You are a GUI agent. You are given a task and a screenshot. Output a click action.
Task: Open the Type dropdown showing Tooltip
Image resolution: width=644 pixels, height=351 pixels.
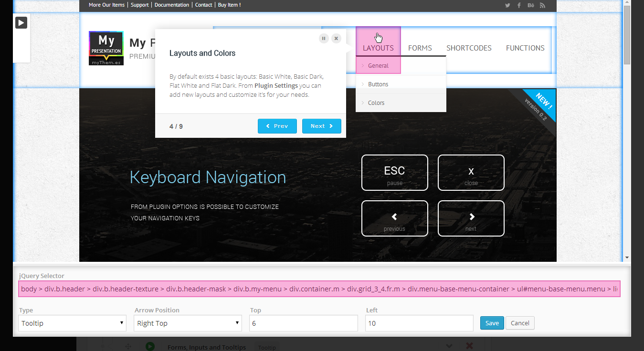click(x=73, y=323)
